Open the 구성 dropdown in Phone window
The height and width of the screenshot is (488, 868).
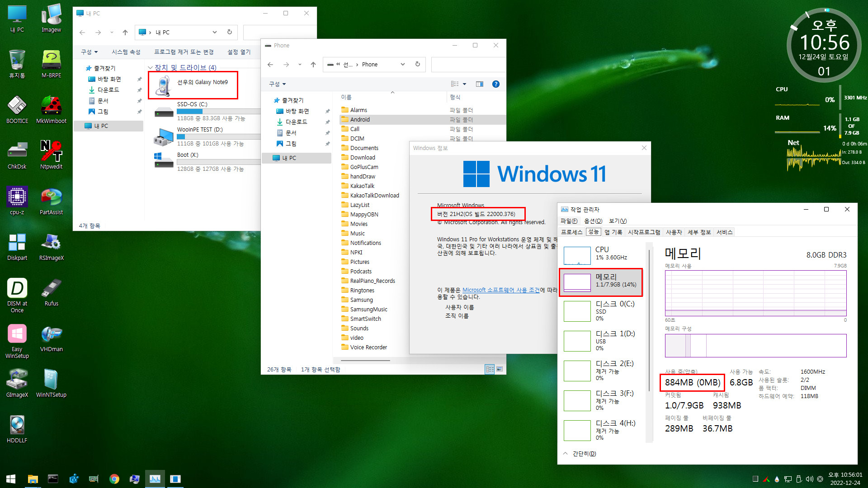(277, 84)
